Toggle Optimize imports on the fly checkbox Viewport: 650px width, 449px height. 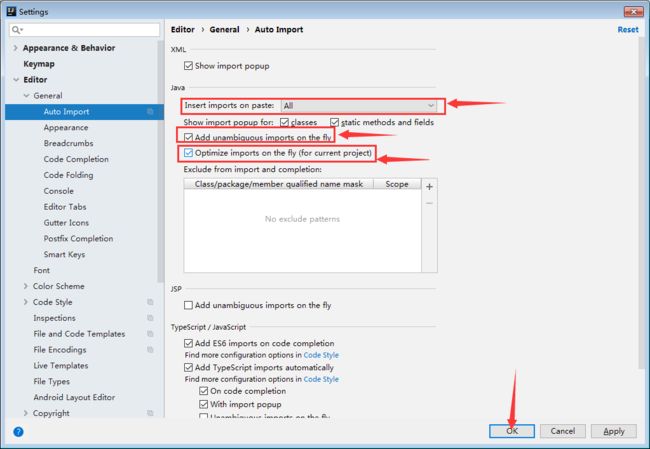[x=188, y=153]
